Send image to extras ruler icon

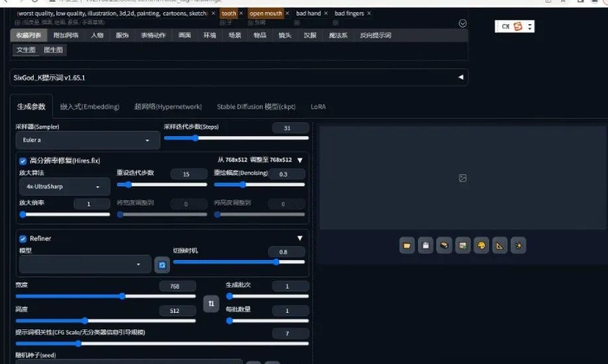pyautogui.click(x=500, y=245)
